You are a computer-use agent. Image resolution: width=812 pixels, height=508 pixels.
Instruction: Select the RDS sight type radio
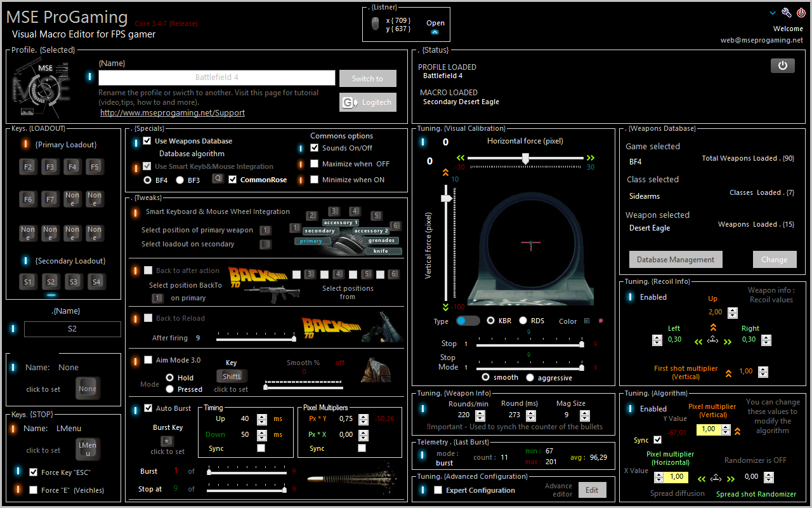pos(523,321)
